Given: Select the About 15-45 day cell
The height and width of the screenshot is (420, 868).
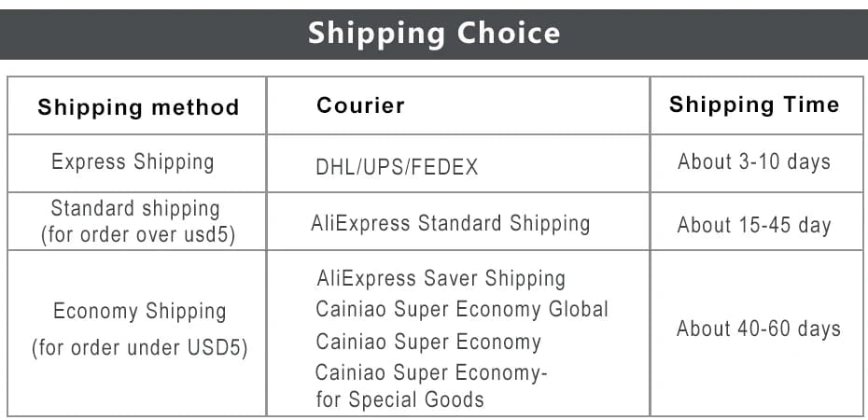Looking at the screenshot, I should point(754,225).
